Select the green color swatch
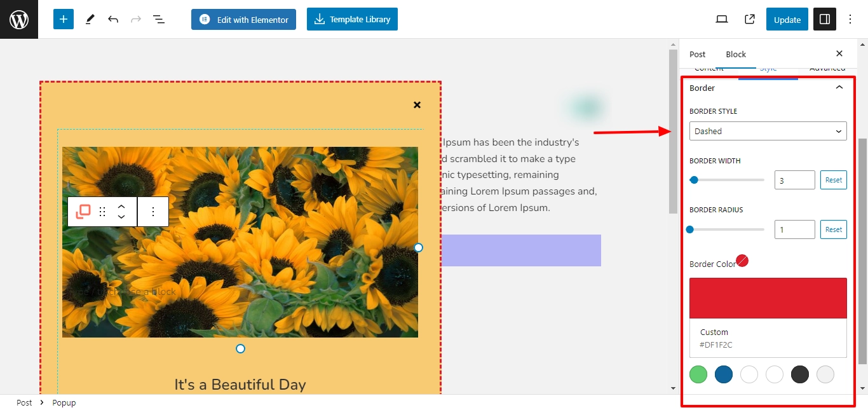 (x=698, y=374)
